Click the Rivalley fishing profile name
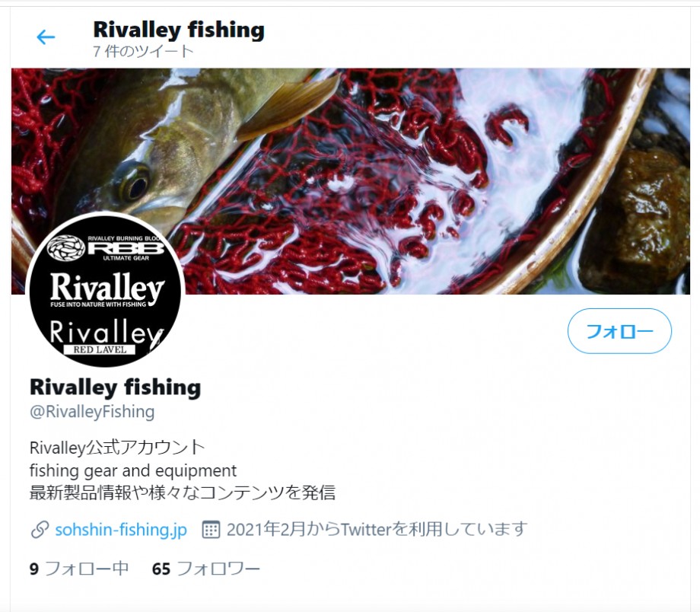 (x=115, y=387)
